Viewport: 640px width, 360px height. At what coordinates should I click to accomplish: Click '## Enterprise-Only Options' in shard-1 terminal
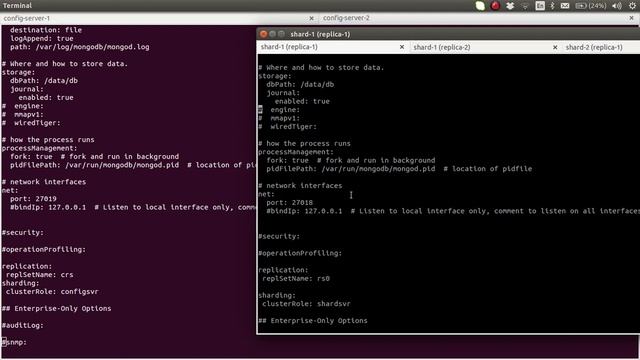(313, 321)
